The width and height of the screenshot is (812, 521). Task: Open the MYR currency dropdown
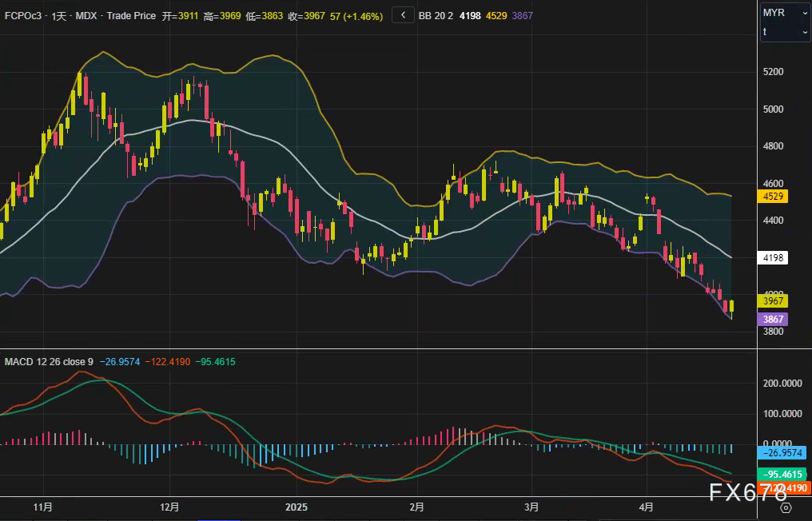coord(784,13)
